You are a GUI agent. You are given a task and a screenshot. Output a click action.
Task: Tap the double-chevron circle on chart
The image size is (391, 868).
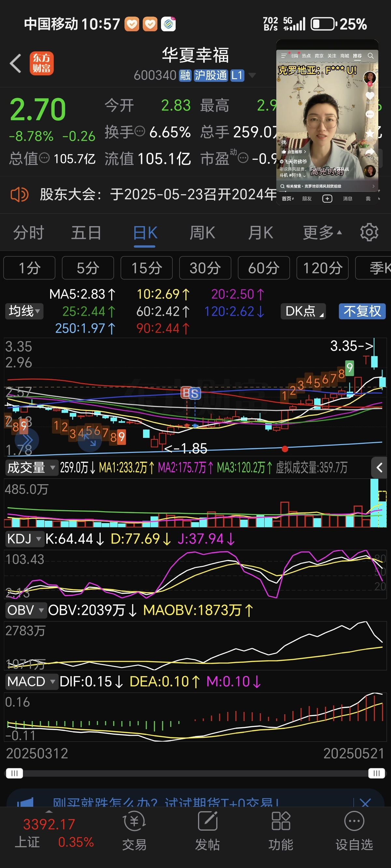point(27,440)
